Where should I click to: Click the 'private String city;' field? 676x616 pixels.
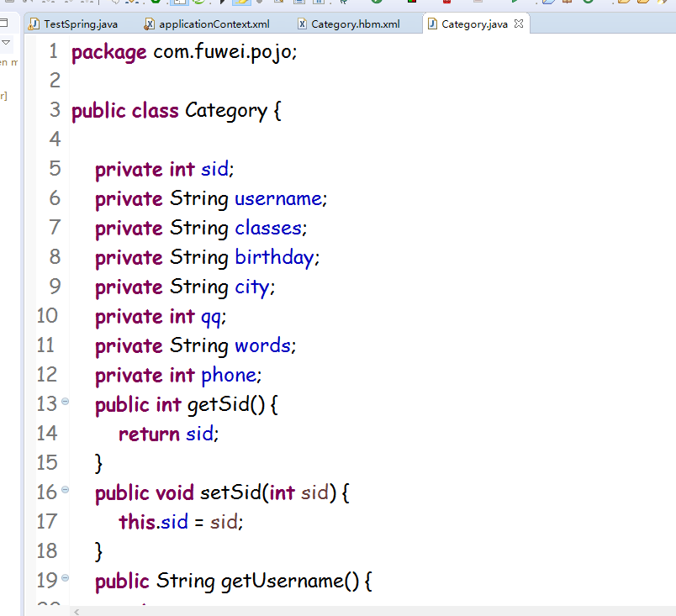pos(185,287)
